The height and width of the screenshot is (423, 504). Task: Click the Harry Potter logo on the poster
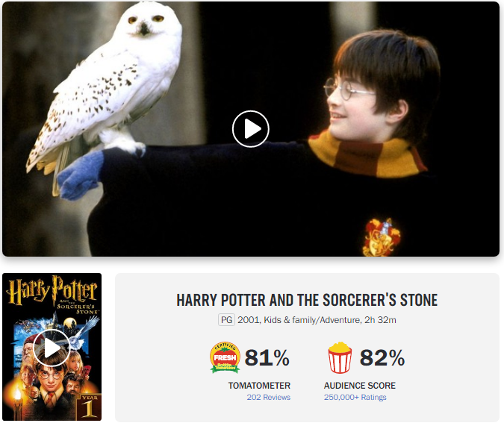point(52,290)
